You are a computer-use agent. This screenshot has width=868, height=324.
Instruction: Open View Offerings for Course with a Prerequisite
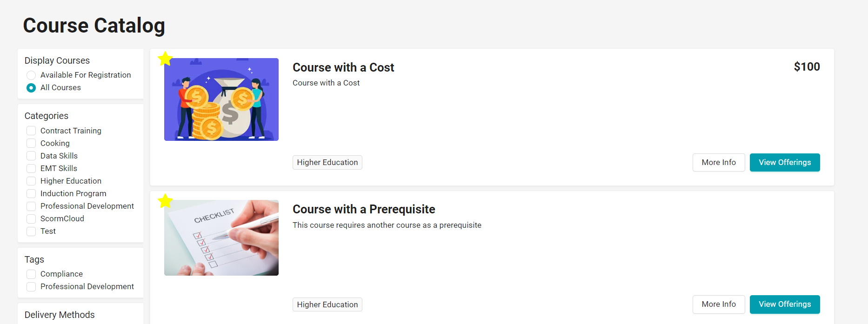785,304
